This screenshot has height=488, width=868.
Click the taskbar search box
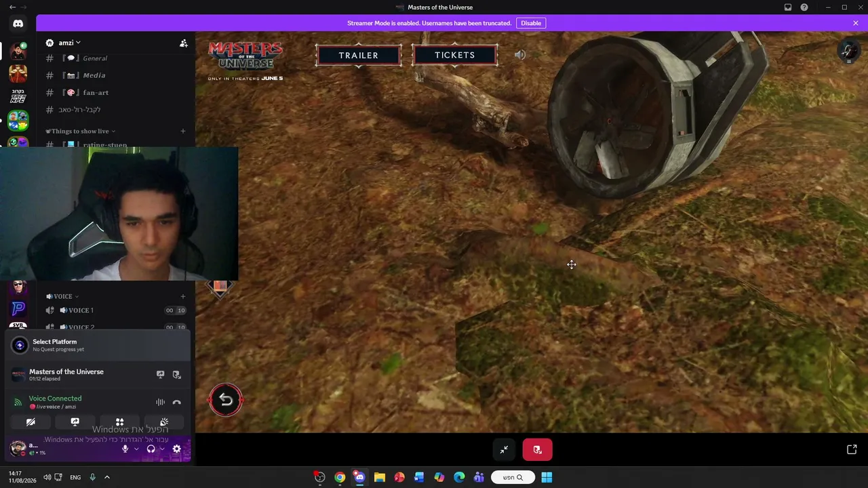[x=513, y=477]
